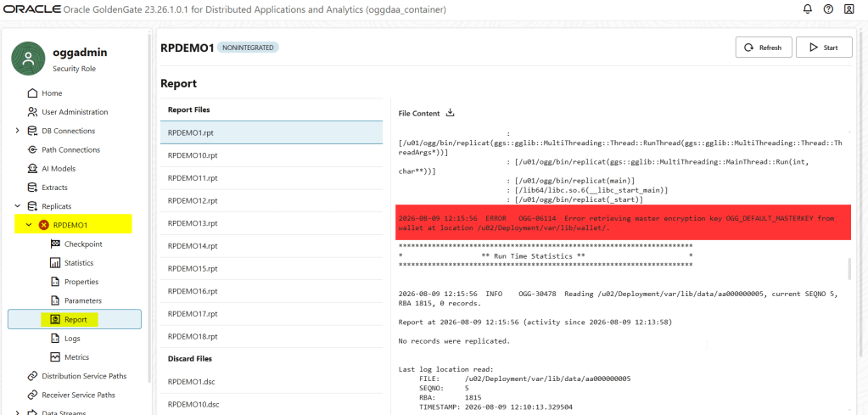This screenshot has width=868, height=415.
Task: Click the Distribution Service Paths link icon
Action: pyautogui.click(x=32, y=376)
